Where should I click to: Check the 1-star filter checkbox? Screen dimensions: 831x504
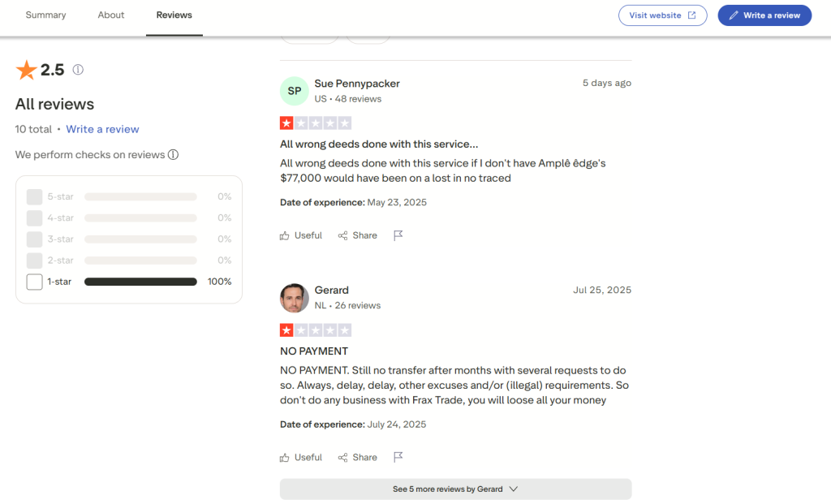pyautogui.click(x=34, y=282)
